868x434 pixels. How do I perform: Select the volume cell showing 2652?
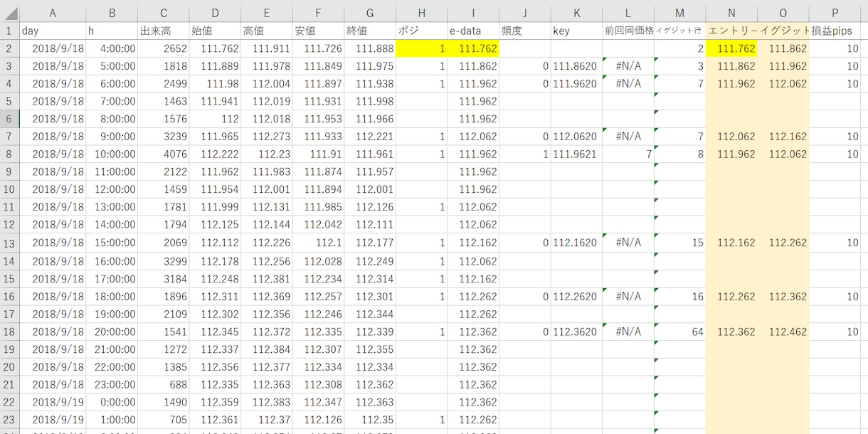pos(164,48)
